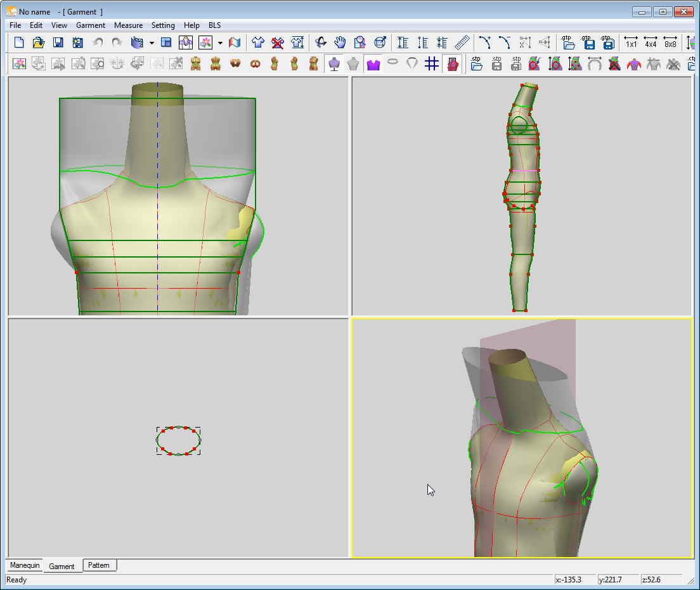This screenshot has height=590, width=700.
Task: Switch to the Pattern tab
Action: pos(99,565)
